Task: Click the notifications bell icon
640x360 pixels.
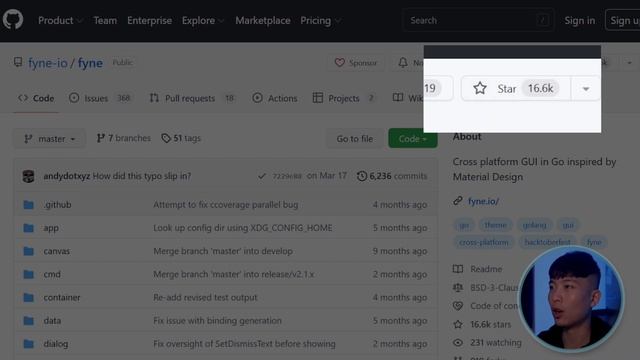Action: (x=403, y=62)
